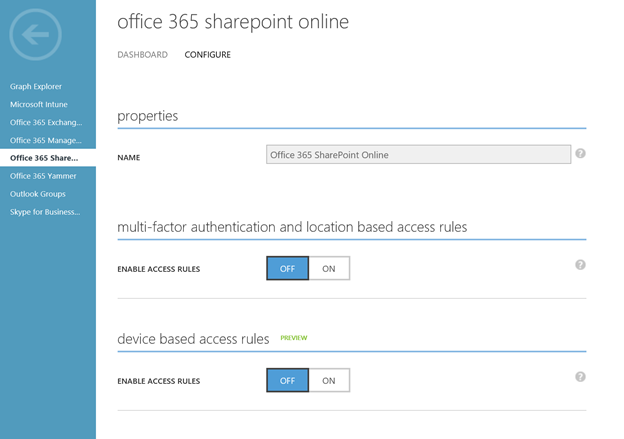
Task: Select the Configure tab
Action: (x=207, y=55)
